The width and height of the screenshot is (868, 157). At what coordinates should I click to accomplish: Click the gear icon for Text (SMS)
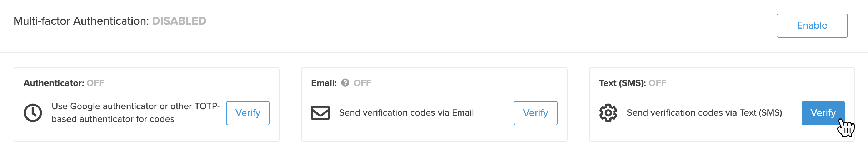click(x=608, y=113)
